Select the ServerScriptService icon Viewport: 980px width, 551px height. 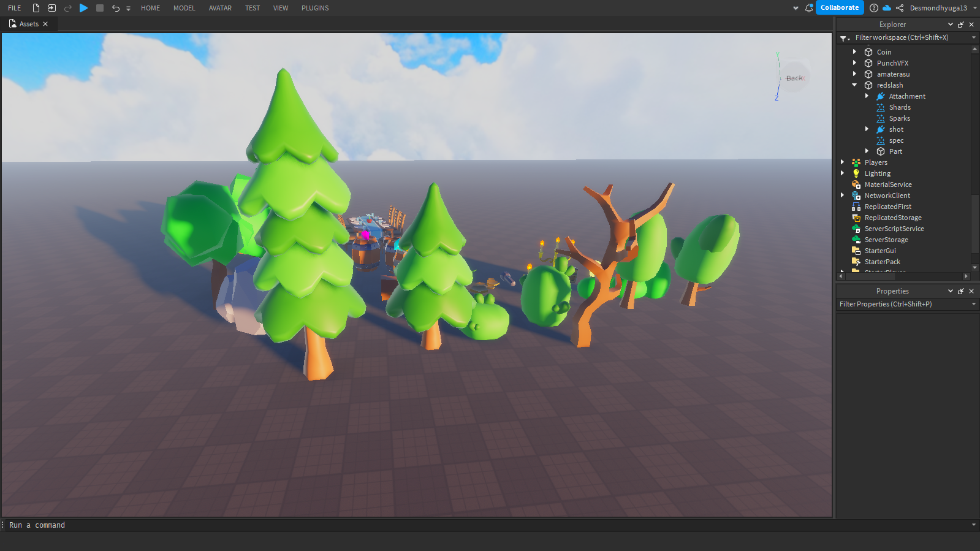coord(856,229)
